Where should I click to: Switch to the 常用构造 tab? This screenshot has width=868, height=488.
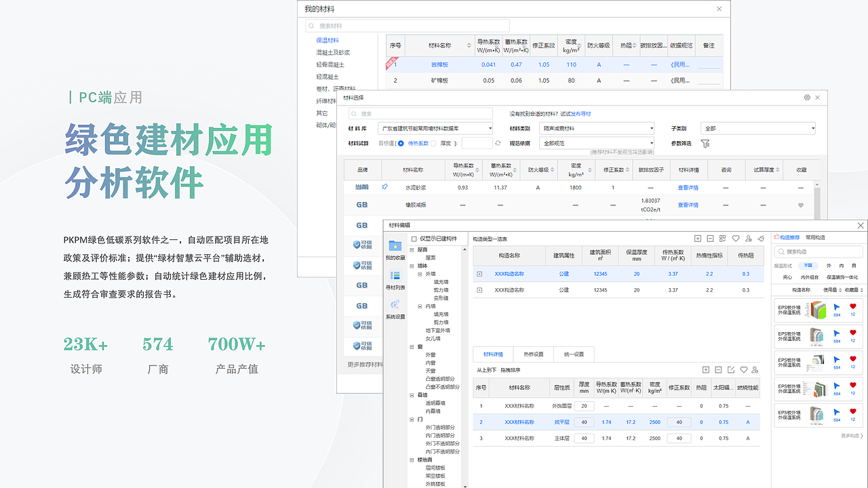815,237
